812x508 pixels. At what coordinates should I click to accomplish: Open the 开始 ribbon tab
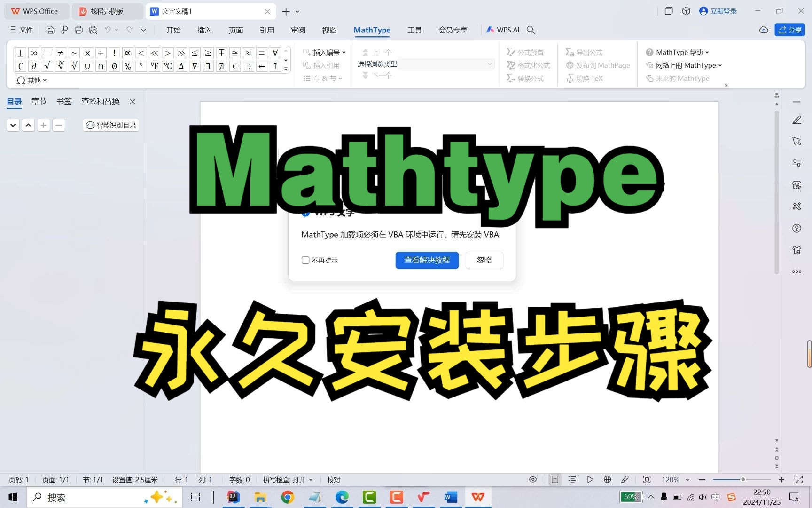click(173, 30)
